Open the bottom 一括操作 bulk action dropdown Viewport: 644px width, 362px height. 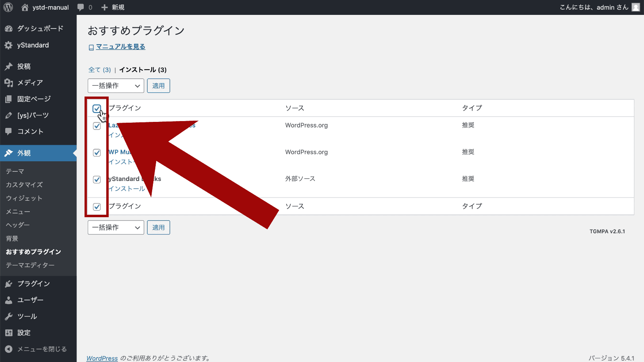point(116,227)
